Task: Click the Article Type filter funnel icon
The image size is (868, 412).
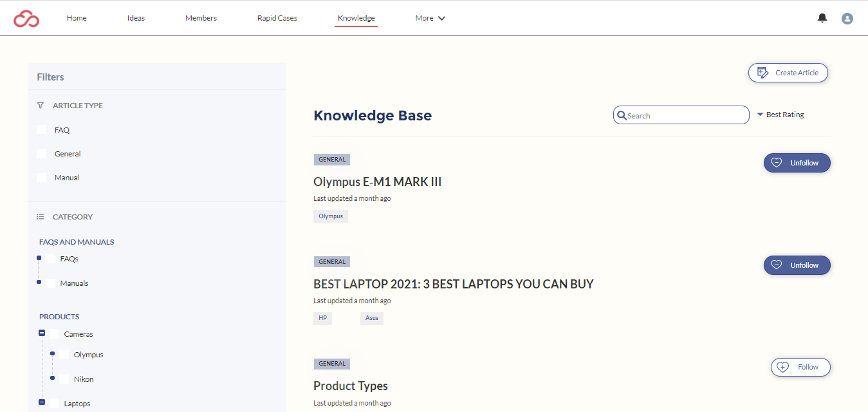Action: click(41, 105)
